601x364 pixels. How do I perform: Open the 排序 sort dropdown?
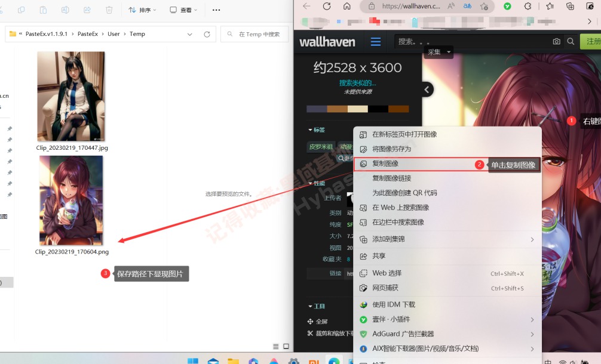(x=143, y=10)
